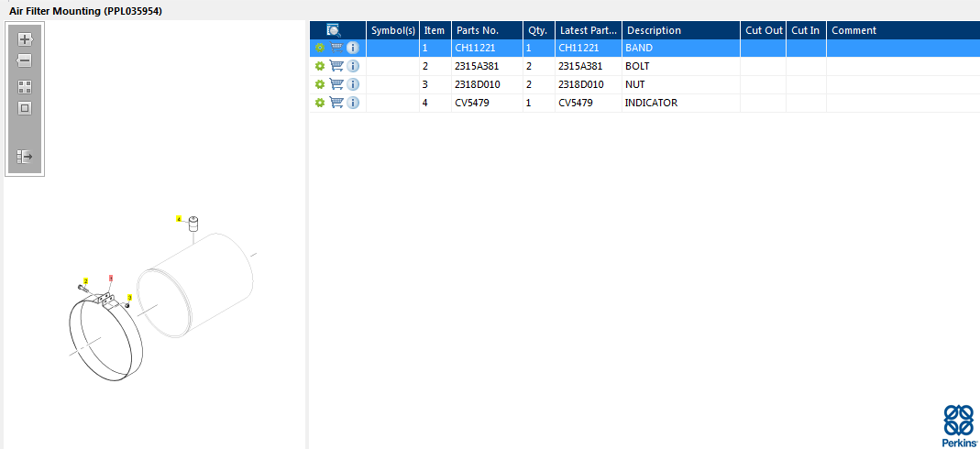Click the BOLT description cell
This screenshot has width=980, height=449.
coord(681,66)
